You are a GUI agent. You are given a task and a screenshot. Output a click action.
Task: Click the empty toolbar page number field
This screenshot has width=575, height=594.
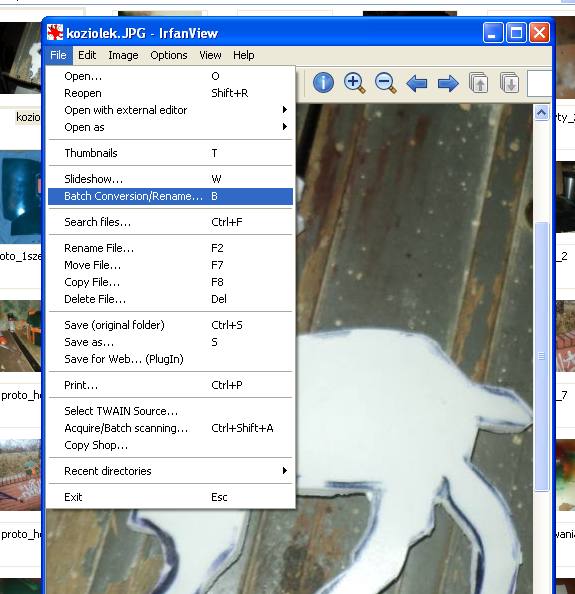[x=539, y=83]
